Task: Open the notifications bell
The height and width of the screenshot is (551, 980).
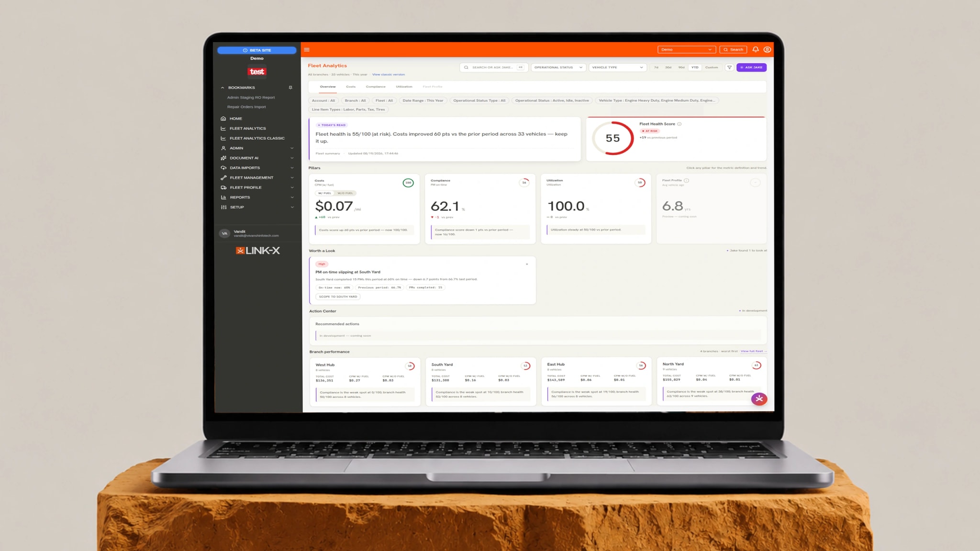Action: coord(756,50)
